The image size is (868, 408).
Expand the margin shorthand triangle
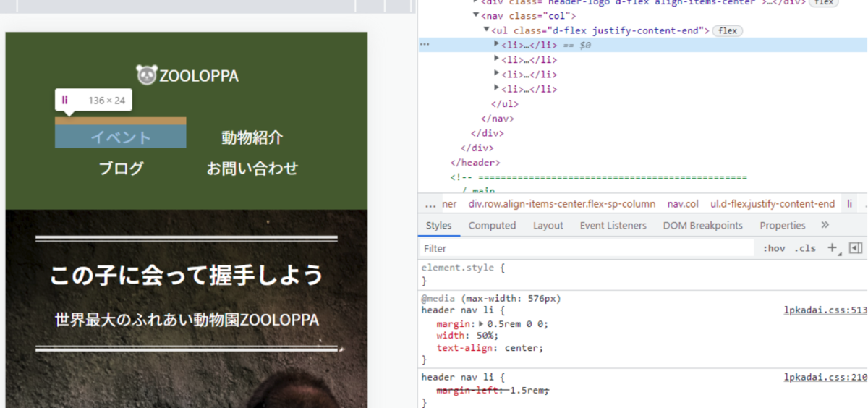click(482, 324)
